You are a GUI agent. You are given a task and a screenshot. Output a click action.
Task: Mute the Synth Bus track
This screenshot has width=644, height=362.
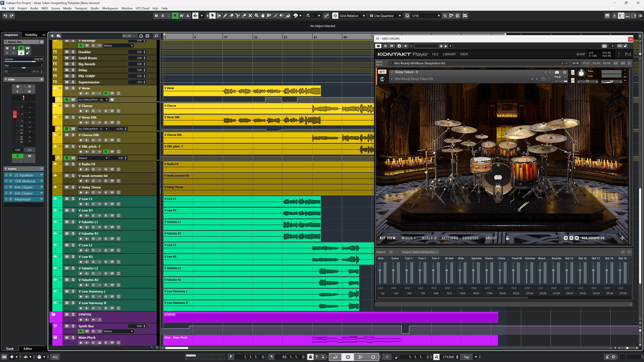67,326
